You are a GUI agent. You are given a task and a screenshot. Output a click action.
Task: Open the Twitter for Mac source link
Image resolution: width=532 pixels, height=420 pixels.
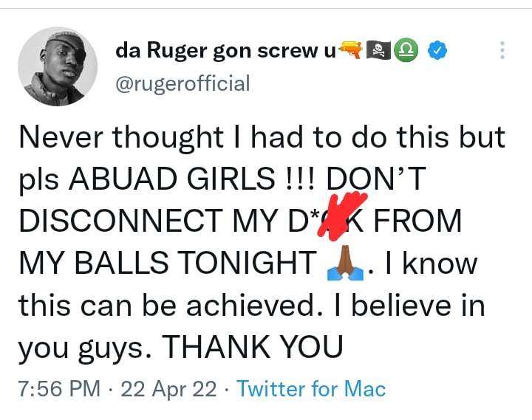coord(311,388)
